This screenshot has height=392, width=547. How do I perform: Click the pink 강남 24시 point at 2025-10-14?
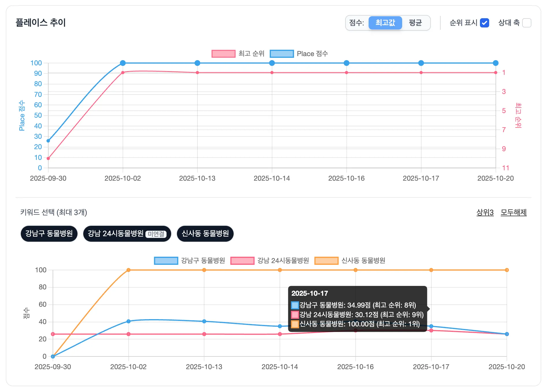coord(280,334)
